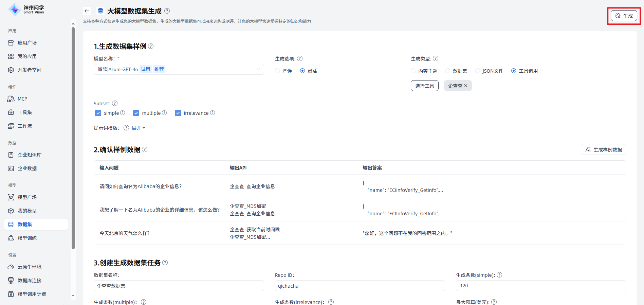
Task: Go to 企业知识库 in sidebar
Action: click(30, 155)
